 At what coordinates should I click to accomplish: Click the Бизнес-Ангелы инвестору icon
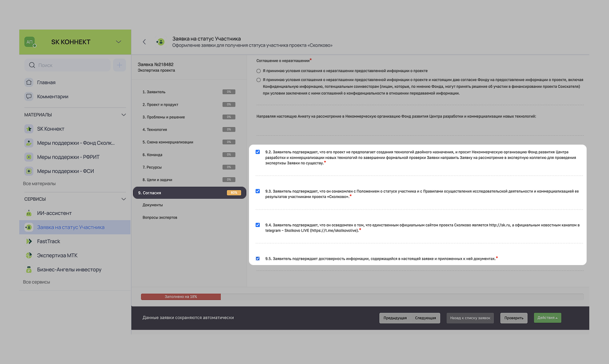click(x=29, y=270)
